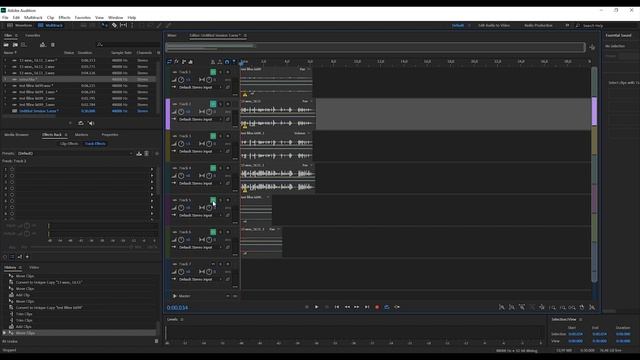Click Skip Selection transport icon
This screenshot has height=360, width=640.
point(397,307)
